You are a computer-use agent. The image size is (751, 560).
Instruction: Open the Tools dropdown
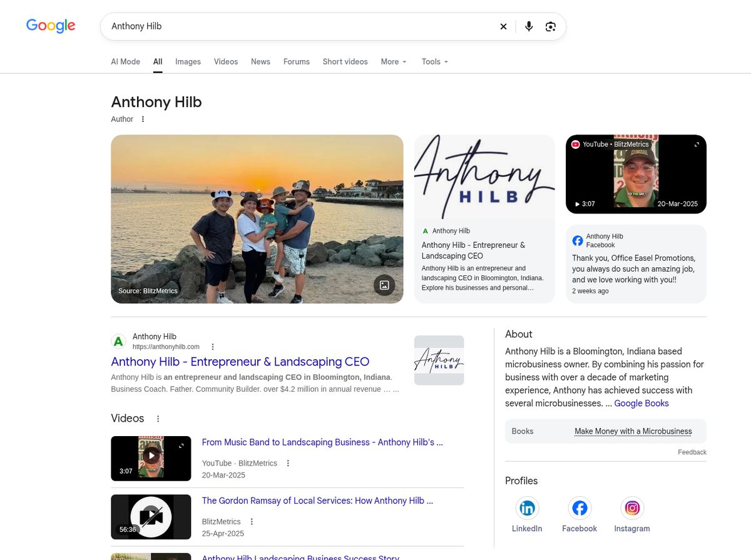(x=435, y=61)
